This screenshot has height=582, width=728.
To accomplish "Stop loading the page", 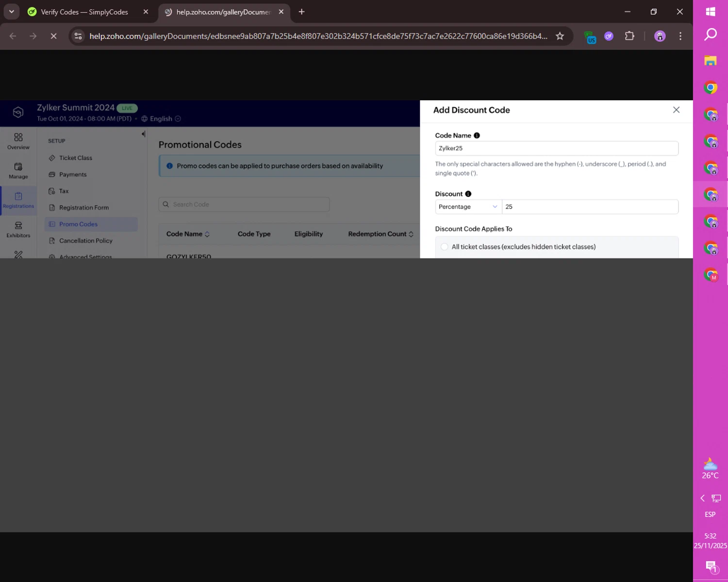I will (53, 36).
